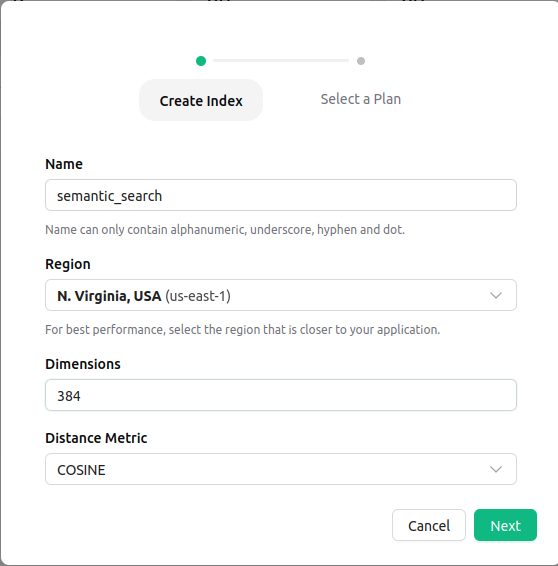Expand the COSINE distance metric dropdown
The width and height of the screenshot is (558, 566).
click(x=281, y=469)
